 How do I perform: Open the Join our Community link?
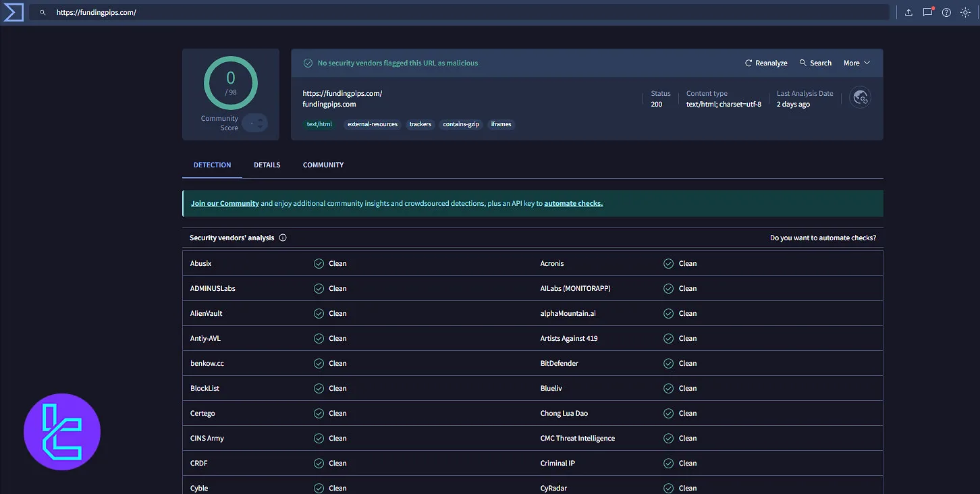(225, 202)
